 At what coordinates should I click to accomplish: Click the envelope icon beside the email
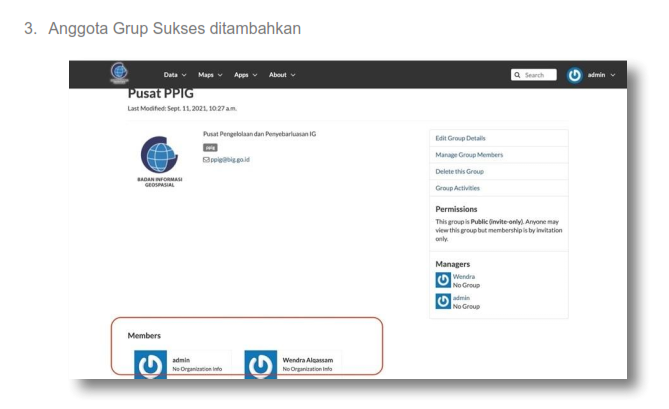tap(206, 158)
